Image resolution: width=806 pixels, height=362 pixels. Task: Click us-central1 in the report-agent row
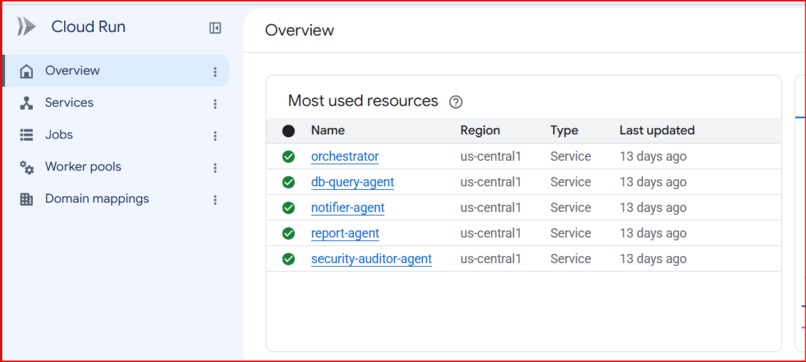pyautogui.click(x=491, y=233)
